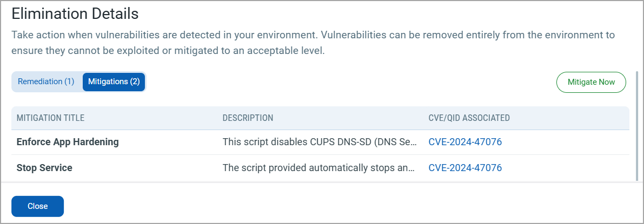
Task: Click the blank footer area beside the Close button
Action: coord(324,206)
